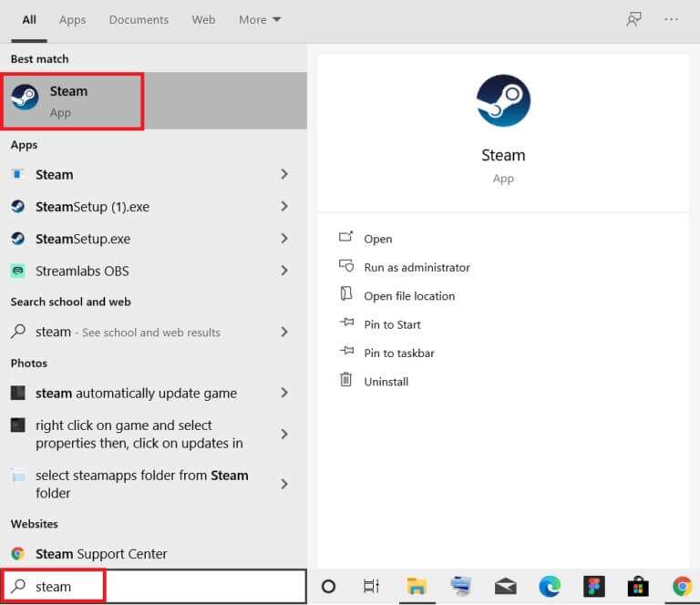Click the Open file location icon
Image resolution: width=700 pixels, height=605 pixels.
point(346,294)
